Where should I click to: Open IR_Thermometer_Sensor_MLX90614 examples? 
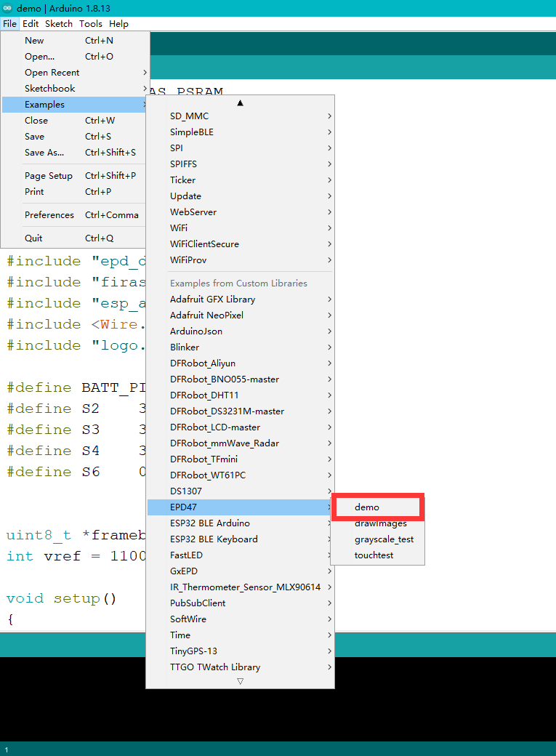point(240,587)
